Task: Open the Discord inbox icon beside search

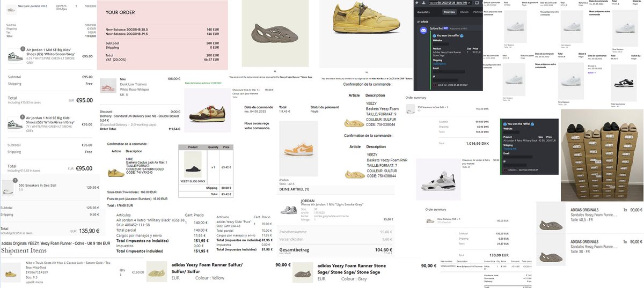Action: (477, 3)
